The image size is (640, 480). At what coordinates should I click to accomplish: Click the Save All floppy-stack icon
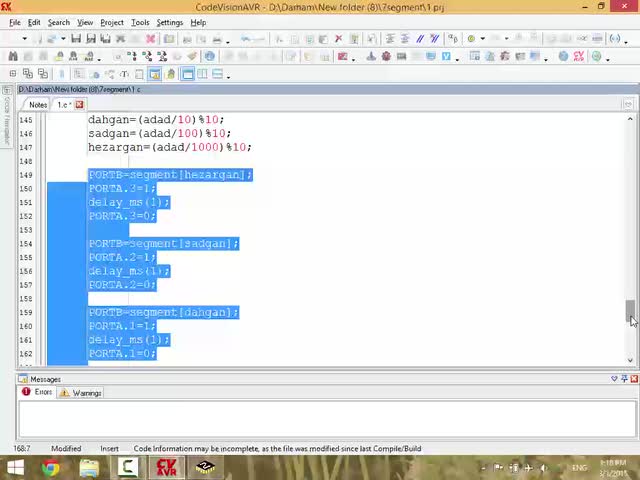click(106, 39)
